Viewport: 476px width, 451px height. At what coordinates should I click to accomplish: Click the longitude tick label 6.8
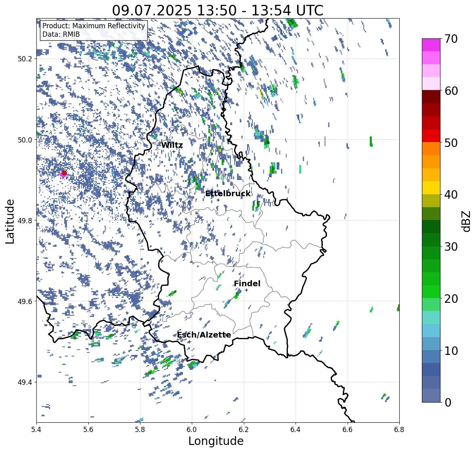pyautogui.click(x=399, y=430)
